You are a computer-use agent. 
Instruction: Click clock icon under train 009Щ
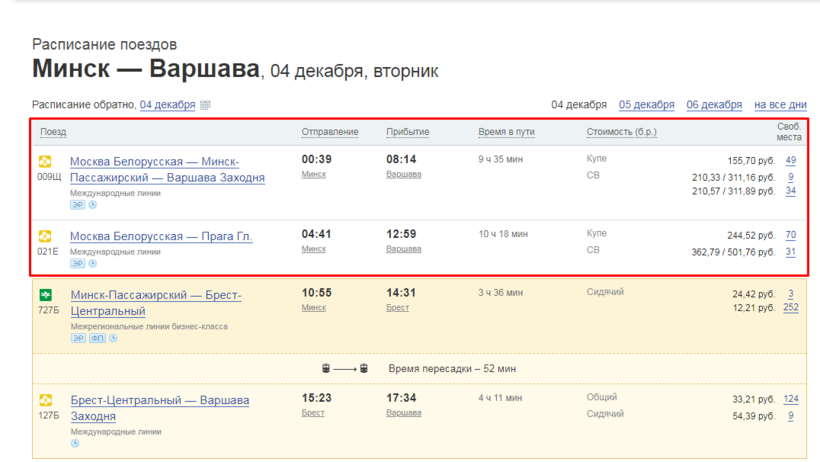pos(93,205)
